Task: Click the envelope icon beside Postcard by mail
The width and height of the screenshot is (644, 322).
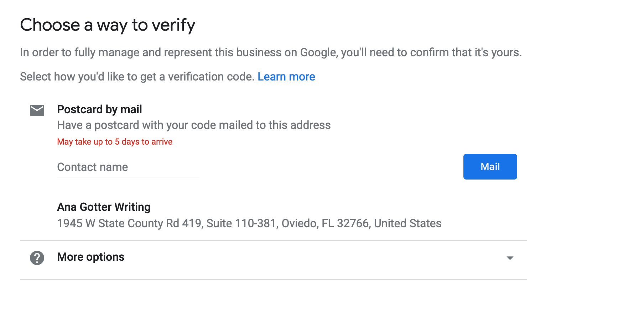Action: (37, 110)
